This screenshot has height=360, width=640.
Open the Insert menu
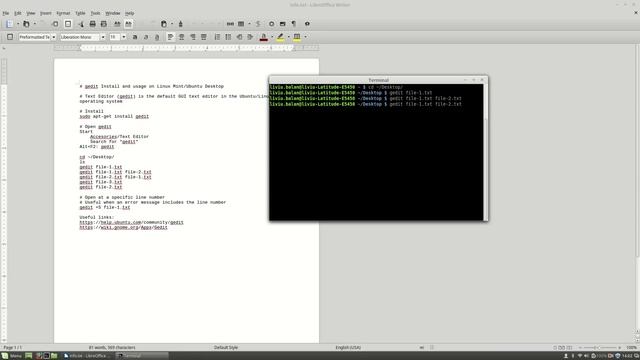click(x=45, y=13)
